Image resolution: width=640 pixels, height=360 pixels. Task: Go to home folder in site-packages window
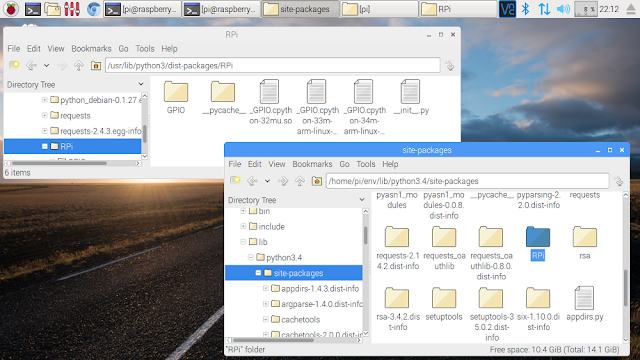[x=317, y=181]
